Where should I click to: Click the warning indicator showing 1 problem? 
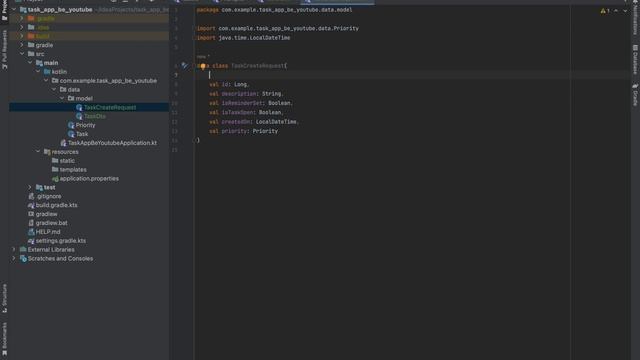tap(605, 11)
